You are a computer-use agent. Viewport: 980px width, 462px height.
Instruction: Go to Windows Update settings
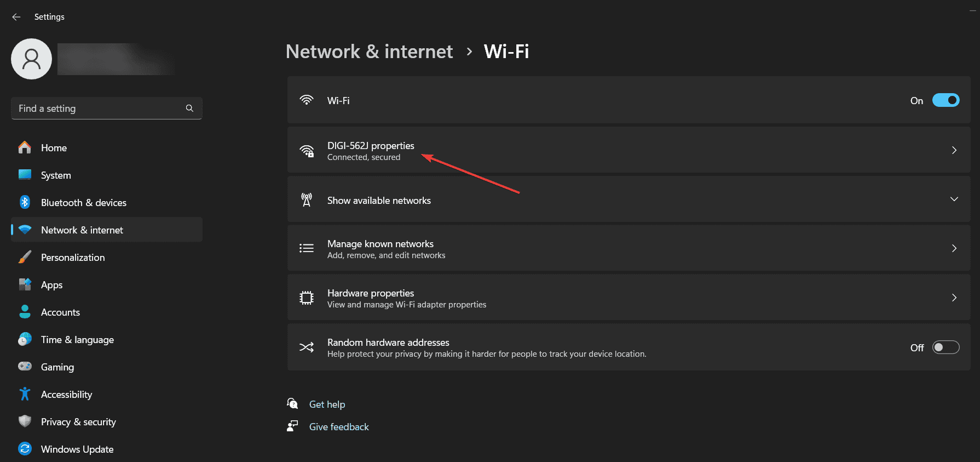point(77,449)
